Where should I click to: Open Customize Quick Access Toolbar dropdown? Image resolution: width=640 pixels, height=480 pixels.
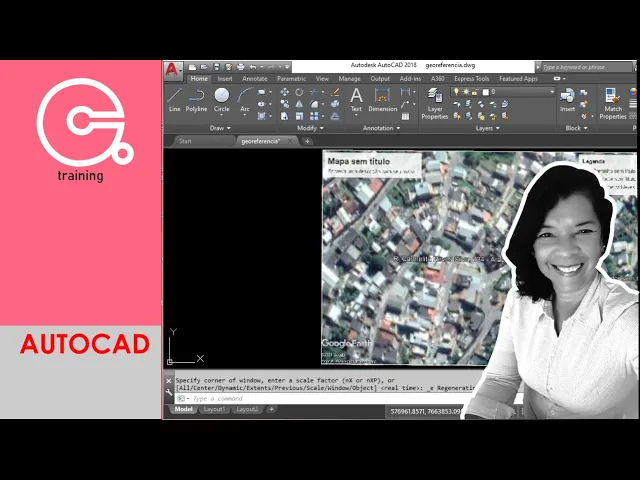pos(287,67)
